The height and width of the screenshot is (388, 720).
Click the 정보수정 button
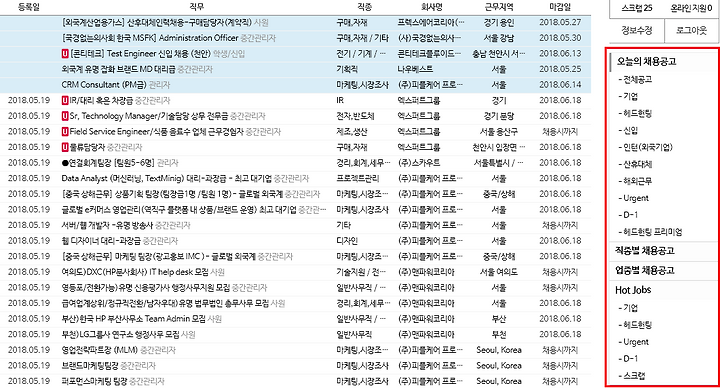tap(636, 30)
